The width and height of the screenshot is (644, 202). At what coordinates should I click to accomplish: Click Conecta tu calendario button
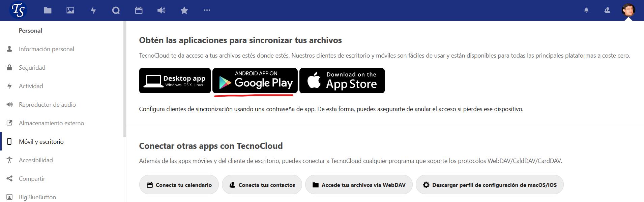click(x=179, y=184)
